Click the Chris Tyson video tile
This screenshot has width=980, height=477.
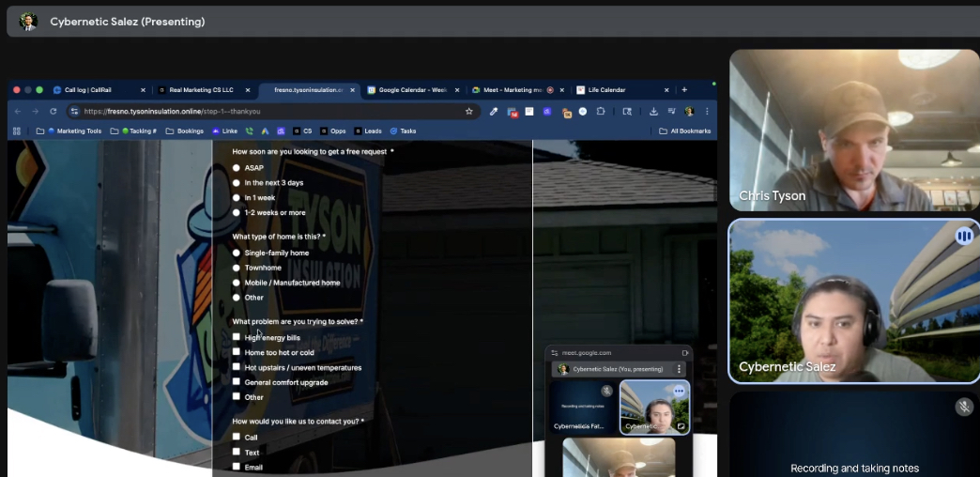pos(854,130)
